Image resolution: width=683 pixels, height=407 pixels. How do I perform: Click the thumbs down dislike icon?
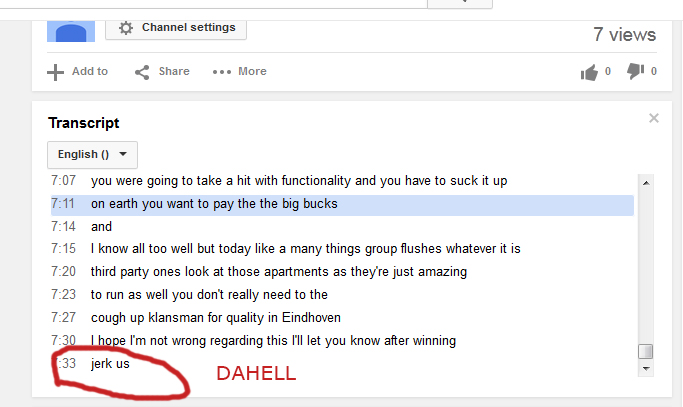[634, 71]
